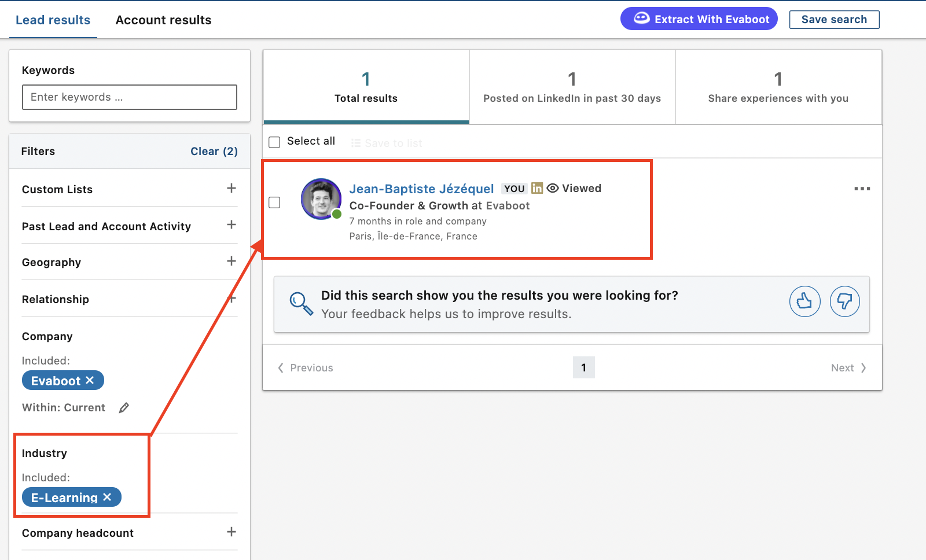
Task: Click the YOU badge next to the name
Action: click(514, 189)
